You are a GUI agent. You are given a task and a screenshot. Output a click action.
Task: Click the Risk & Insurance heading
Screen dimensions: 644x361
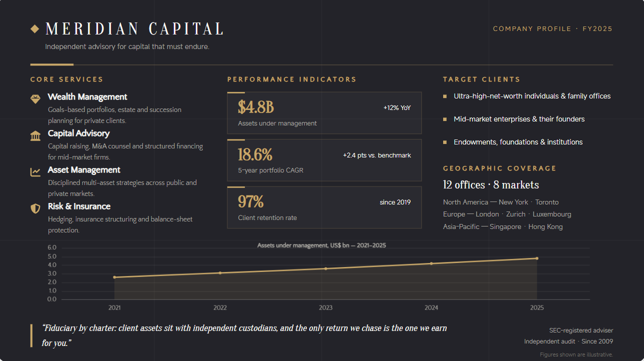(x=79, y=206)
